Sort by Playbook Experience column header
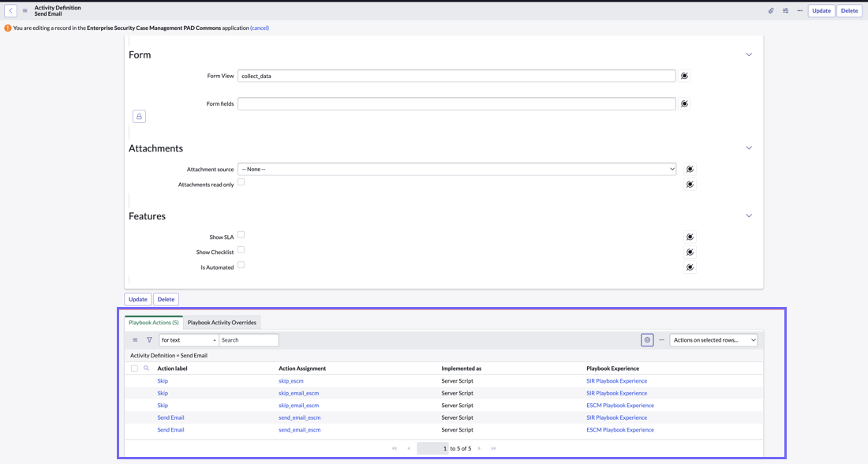The image size is (868, 464). click(613, 369)
